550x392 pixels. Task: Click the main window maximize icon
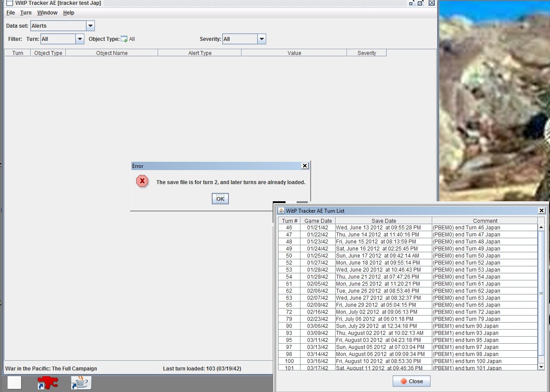[x=420, y=3]
